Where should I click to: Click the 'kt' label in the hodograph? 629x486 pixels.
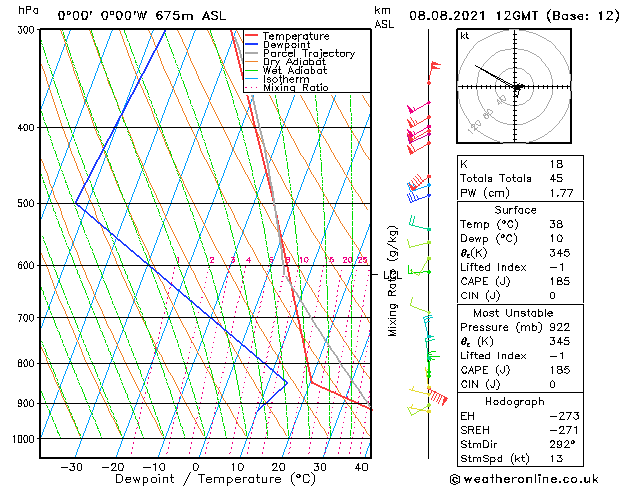point(465,36)
